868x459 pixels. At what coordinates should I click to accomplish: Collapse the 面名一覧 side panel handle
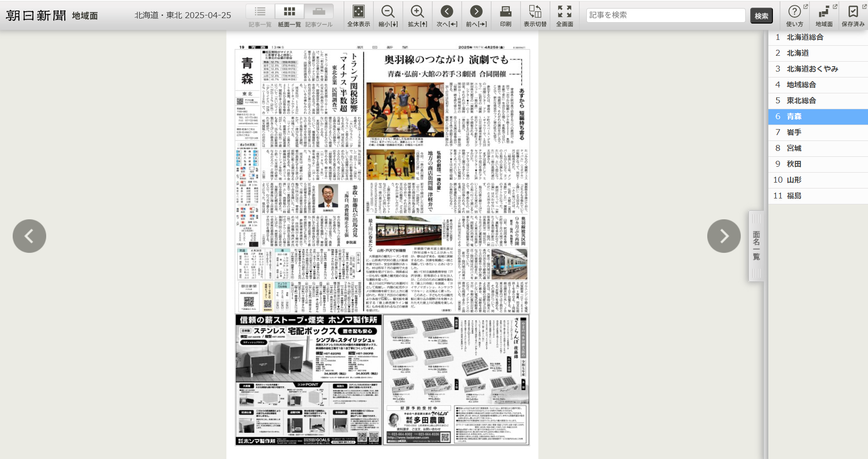(x=756, y=246)
